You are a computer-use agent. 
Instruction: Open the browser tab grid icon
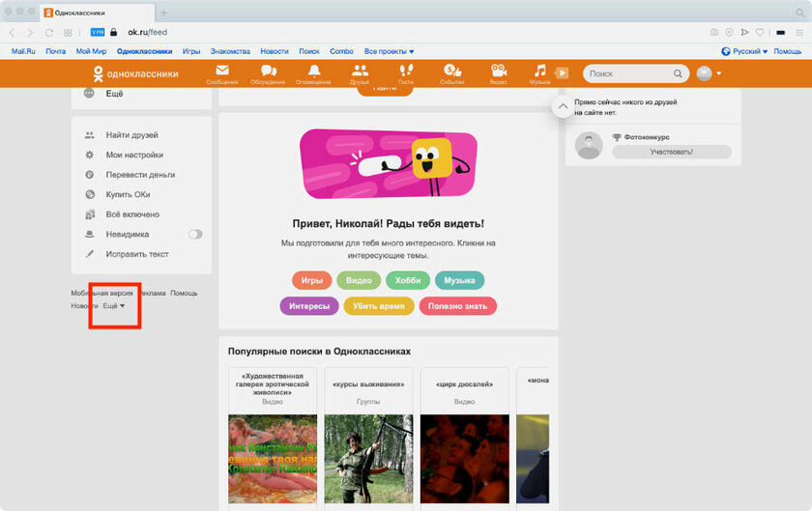click(68, 32)
